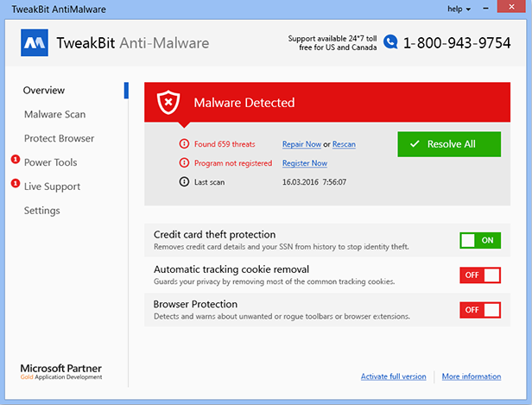Open the More information link

[x=472, y=377]
